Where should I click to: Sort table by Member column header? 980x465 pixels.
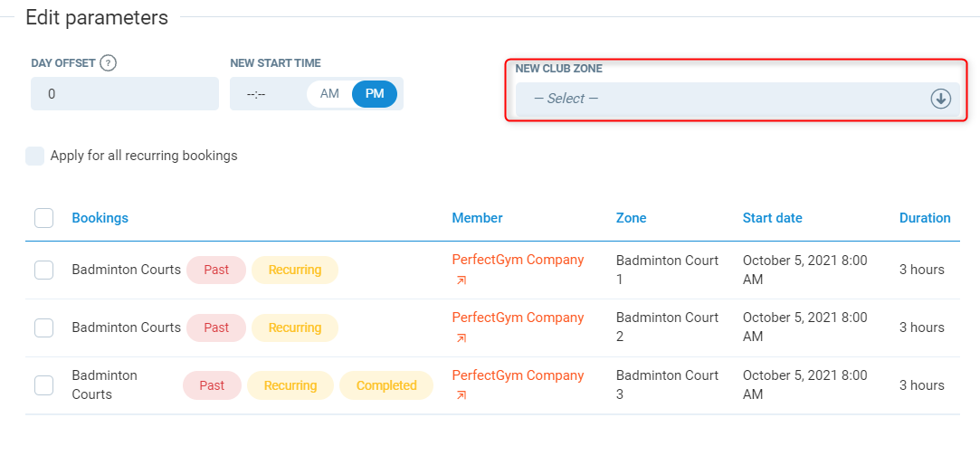coord(477,218)
